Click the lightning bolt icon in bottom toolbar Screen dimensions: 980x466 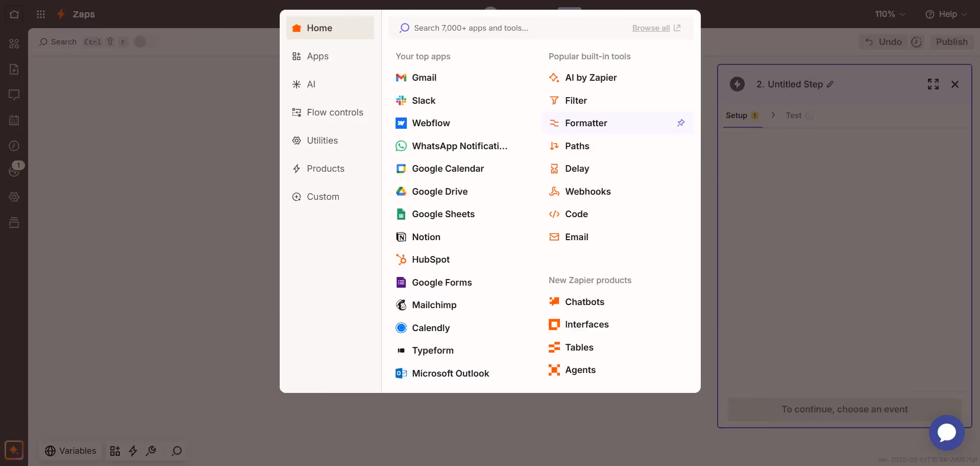pyautogui.click(x=133, y=451)
